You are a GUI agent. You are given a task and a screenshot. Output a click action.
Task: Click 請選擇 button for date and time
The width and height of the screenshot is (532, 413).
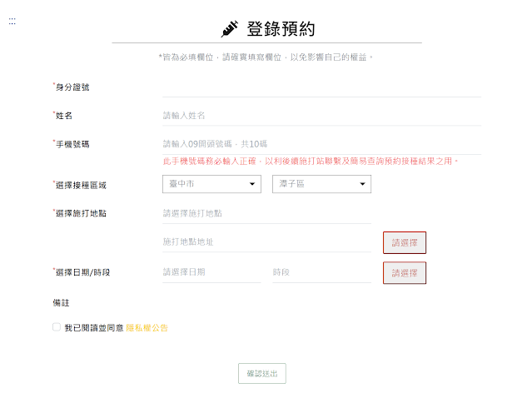click(405, 273)
